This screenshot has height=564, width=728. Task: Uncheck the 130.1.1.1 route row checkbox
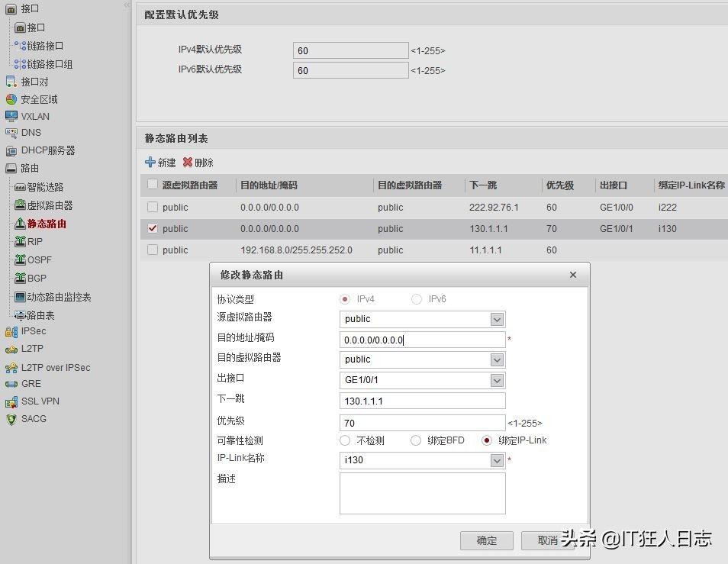153,228
